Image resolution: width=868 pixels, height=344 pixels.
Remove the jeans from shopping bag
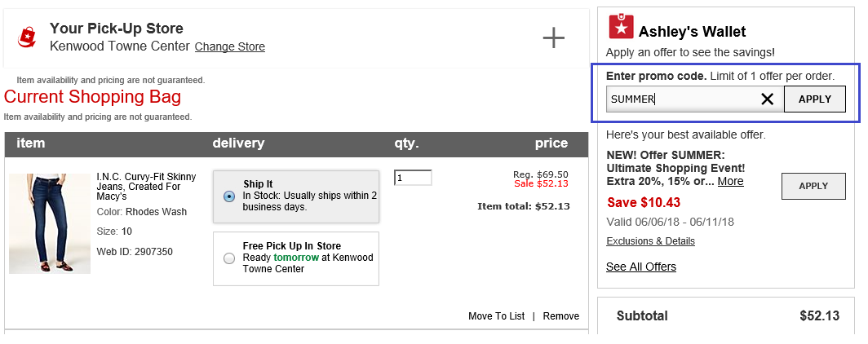click(560, 316)
